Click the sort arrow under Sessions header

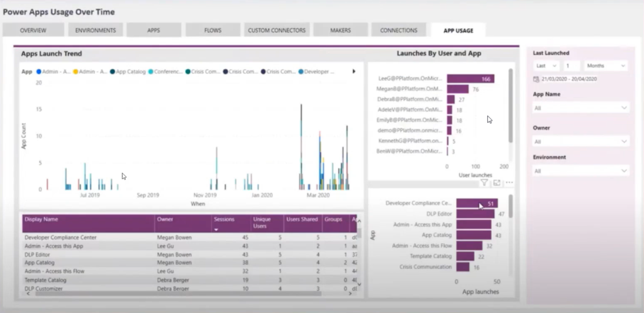pyautogui.click(x=216, y=230)
